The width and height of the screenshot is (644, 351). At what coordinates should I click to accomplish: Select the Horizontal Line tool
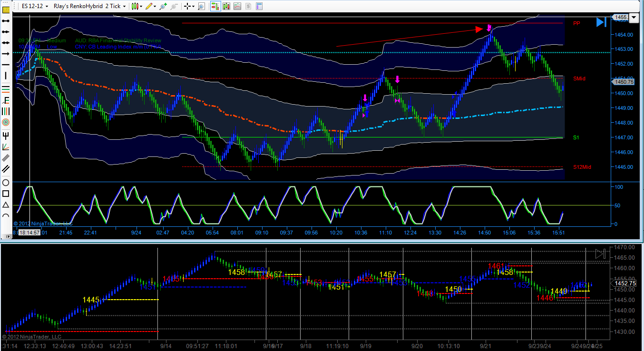(x=6, y=65)
